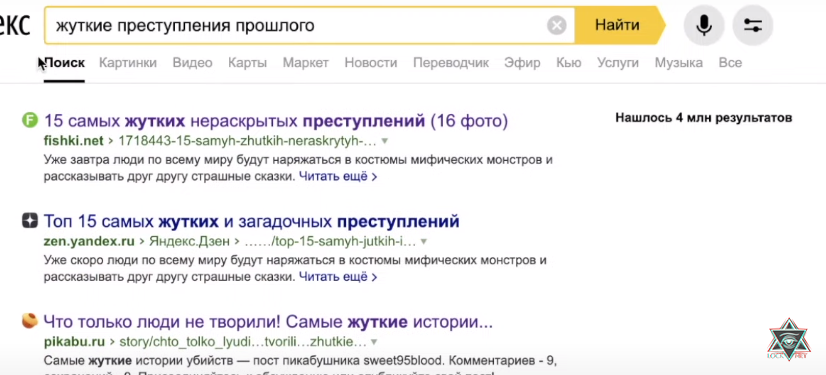Viewport: 826px width, 375px height.
Task: Open the Карты tab
Action: 248,63
